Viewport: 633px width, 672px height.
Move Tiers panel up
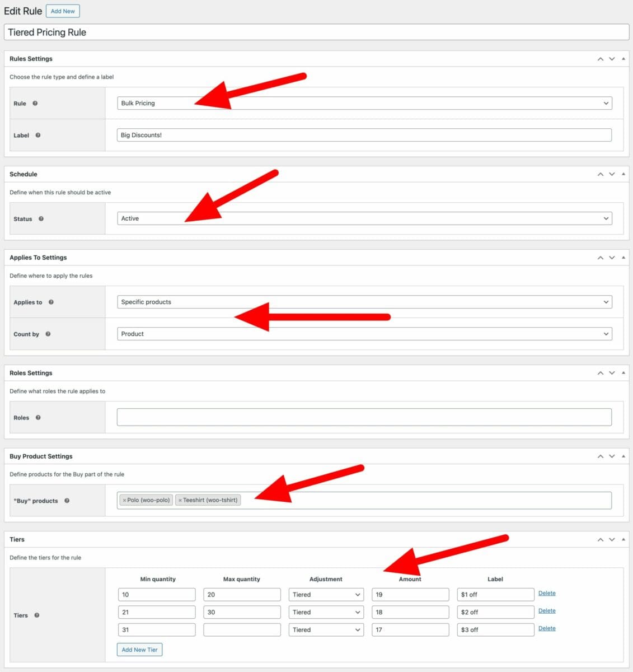click(601, 540)
